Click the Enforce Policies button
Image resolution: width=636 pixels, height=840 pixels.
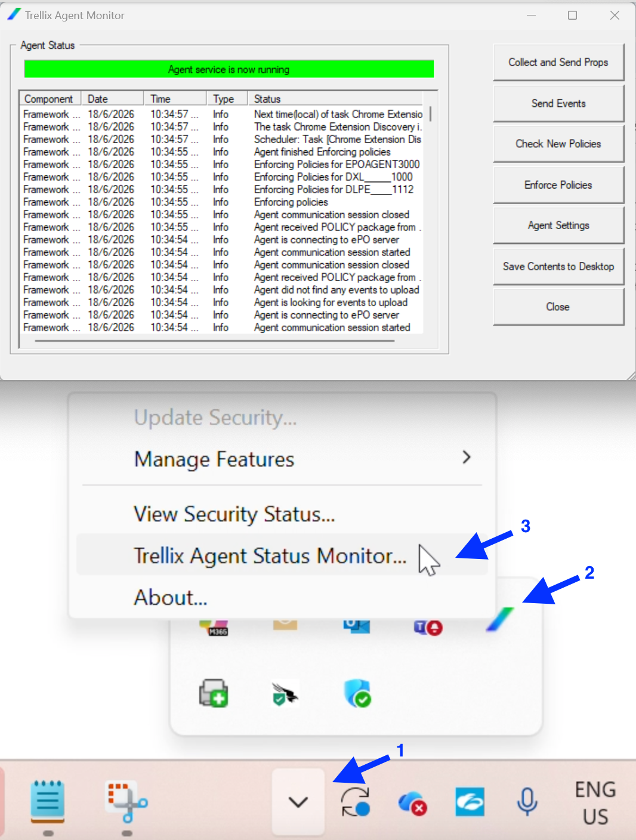558,185
